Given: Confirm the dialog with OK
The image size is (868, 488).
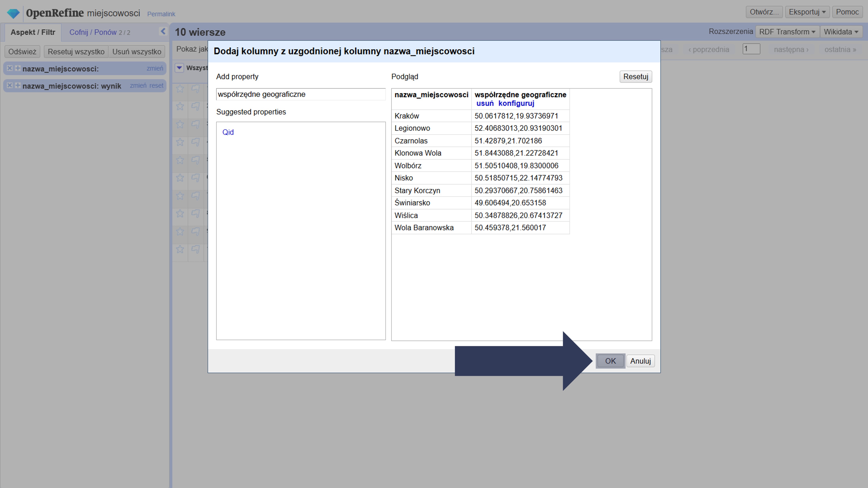Looking at the screenshot, I should point(610,361).
